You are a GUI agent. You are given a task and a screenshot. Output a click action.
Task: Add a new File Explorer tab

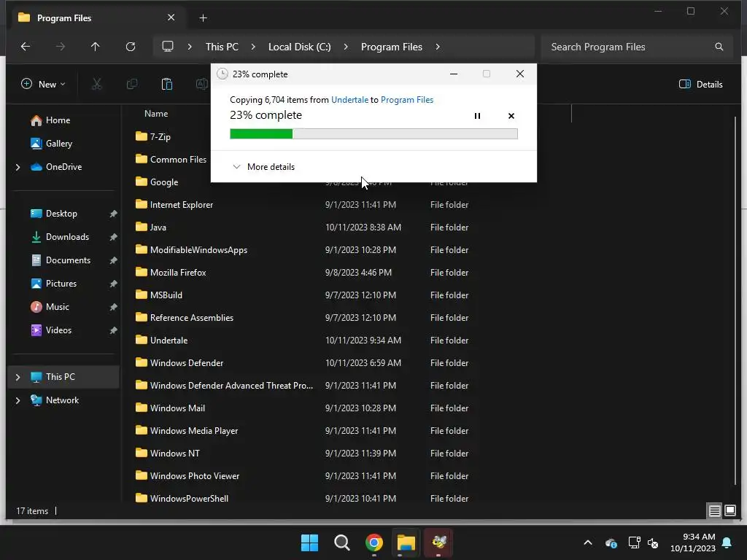203,18
